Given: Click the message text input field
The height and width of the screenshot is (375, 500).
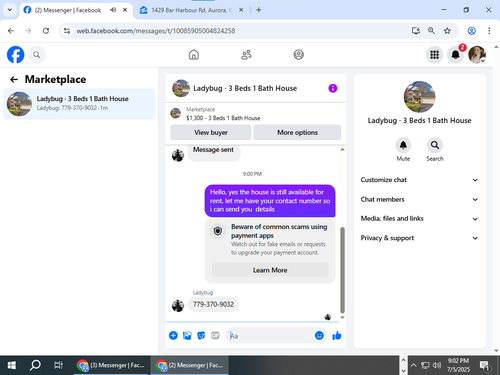Looking at the screenshot, I should click(x=271, y=336).
